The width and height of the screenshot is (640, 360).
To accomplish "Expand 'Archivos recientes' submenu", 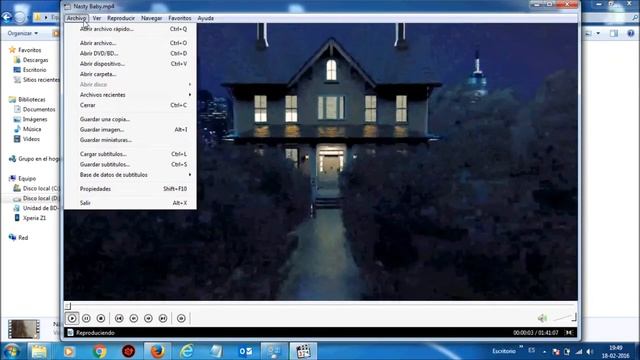I will tap(130, 95).
